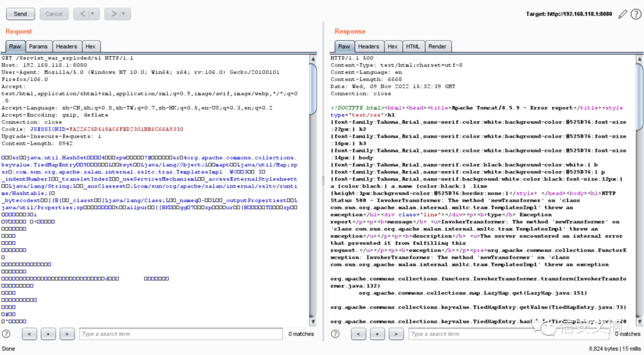Click the 'GET /Servlet_war_exploded/s1' request line

coord(67,58)
